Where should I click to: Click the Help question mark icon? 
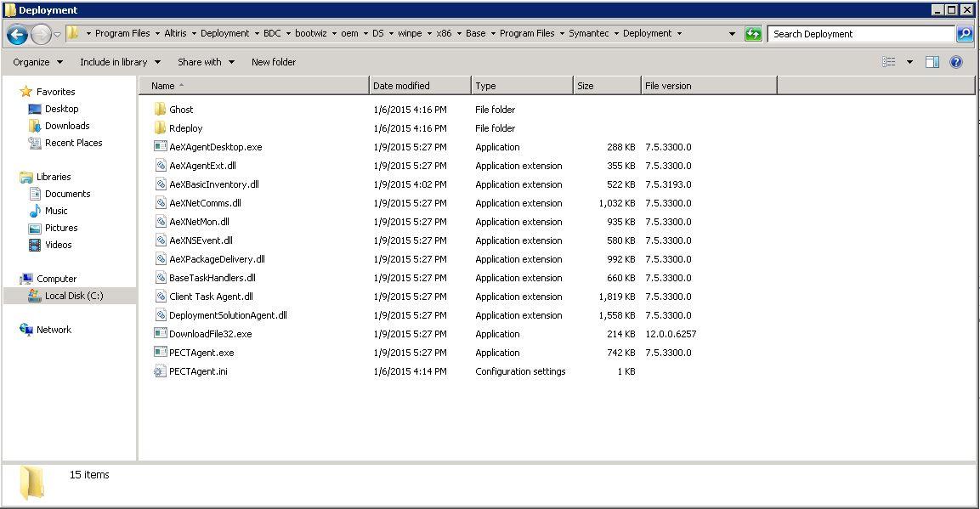coord(956,62)
